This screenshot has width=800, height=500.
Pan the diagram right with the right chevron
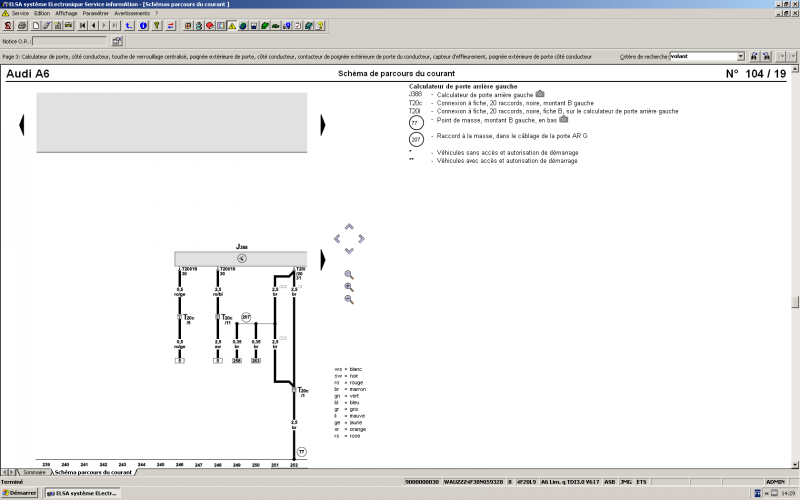click(361, 238)
